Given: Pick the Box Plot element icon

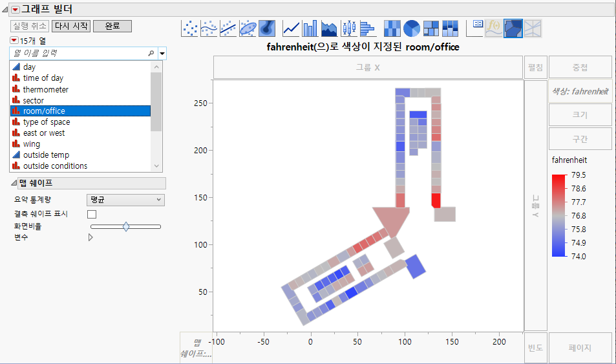Looking at the screenshot, I should (349, 28).
